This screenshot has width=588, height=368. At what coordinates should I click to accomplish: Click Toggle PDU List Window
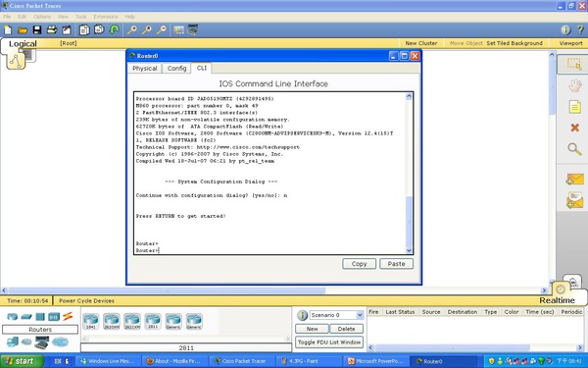(x=329, y=342)
